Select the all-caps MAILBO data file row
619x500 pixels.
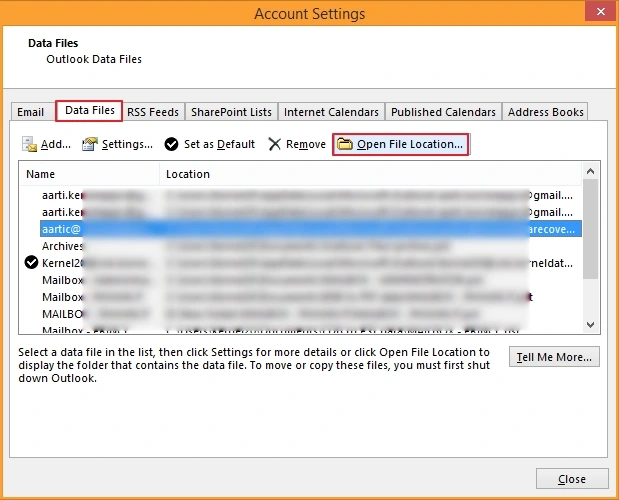click(x=310, y=314)
